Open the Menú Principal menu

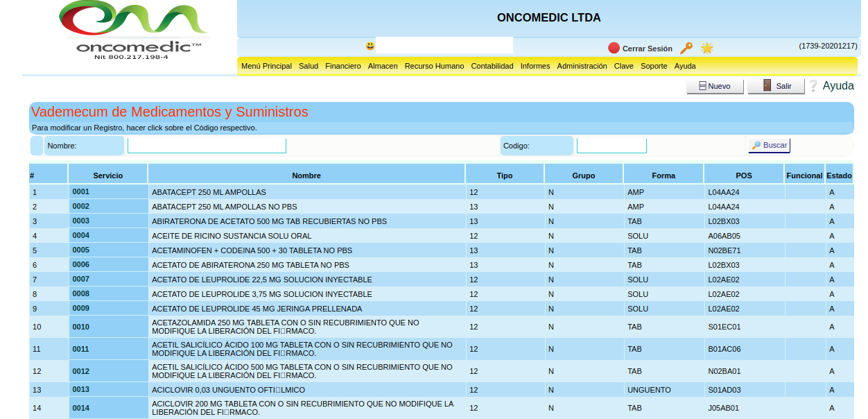click(x=266, y=67)
